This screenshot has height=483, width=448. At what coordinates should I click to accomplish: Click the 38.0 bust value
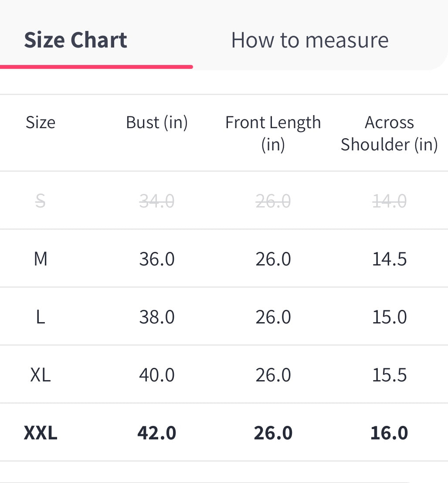[156, 317]
